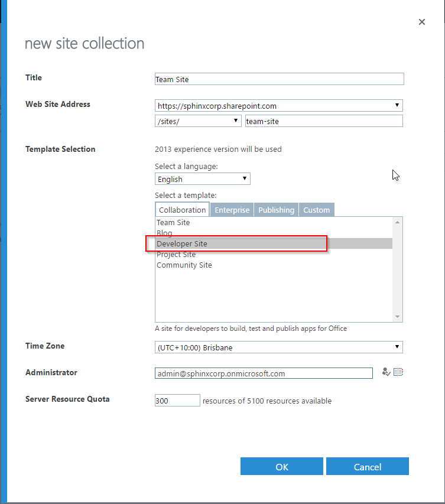
Task: Confirm with the OK button
Action: (x=282, y=466)
